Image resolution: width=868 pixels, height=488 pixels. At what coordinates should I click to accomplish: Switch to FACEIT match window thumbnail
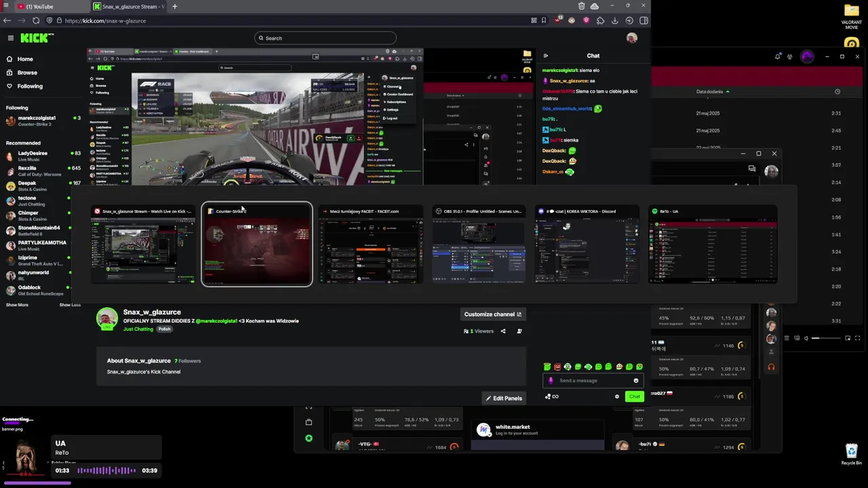click(x=370, y=245)
